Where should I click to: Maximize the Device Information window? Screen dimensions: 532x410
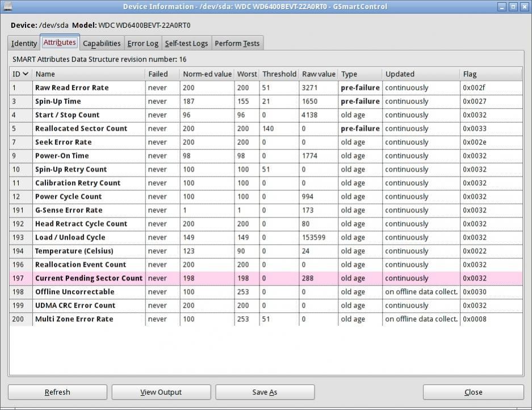[x=513, y=6]
